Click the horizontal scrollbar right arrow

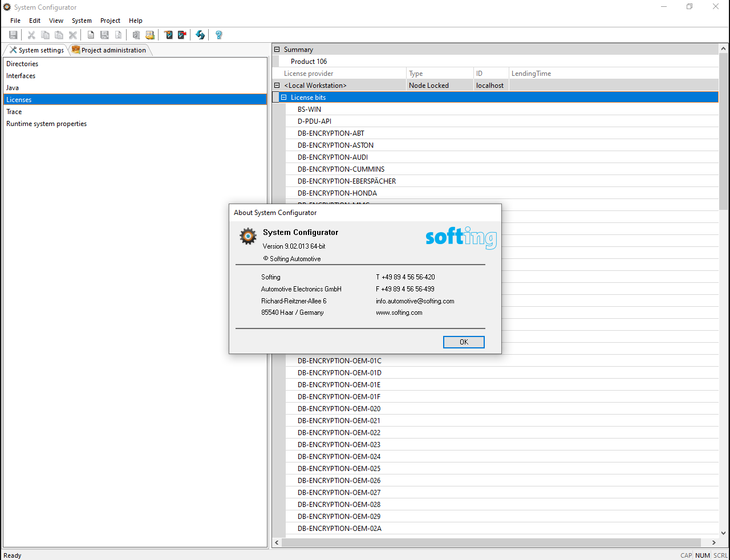[x=713, y=542]
